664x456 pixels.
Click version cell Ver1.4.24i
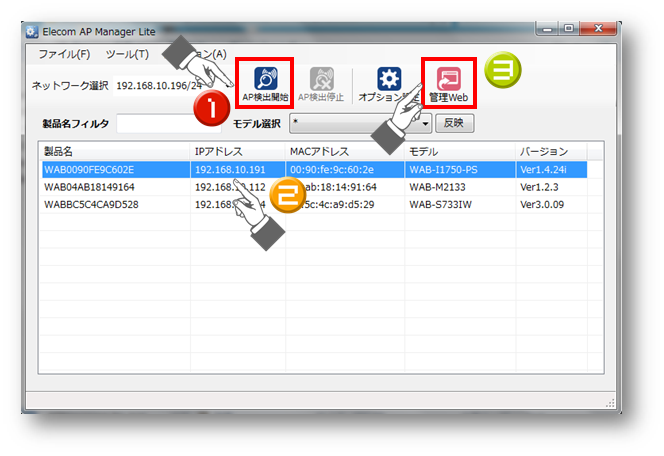pos(543,170)
